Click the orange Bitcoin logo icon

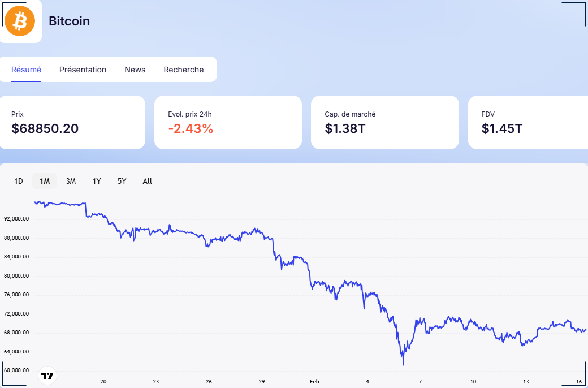tap(20, 21)
